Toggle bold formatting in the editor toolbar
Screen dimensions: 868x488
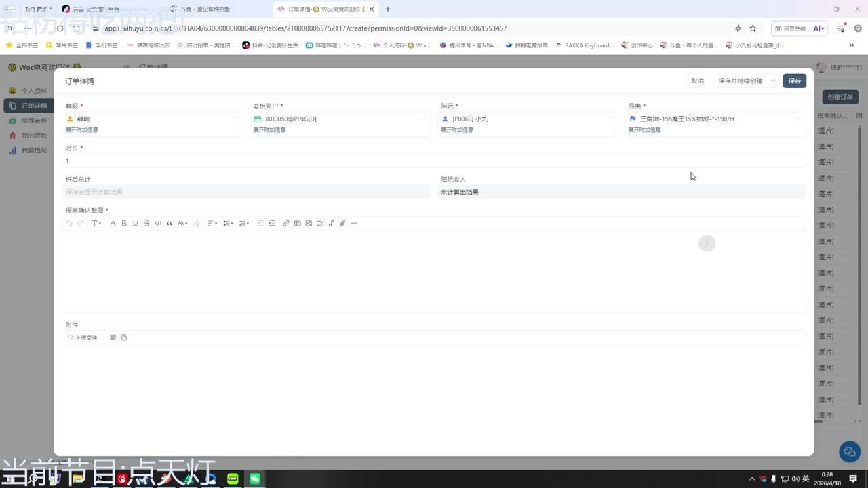point(124,223)
